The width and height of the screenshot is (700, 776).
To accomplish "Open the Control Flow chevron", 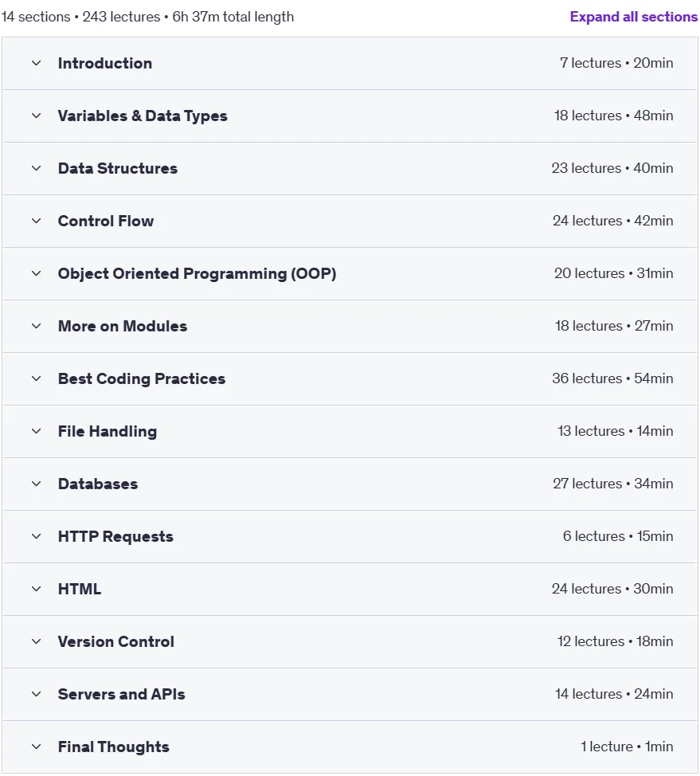I will pyautogui.click(x=36, y=221).
